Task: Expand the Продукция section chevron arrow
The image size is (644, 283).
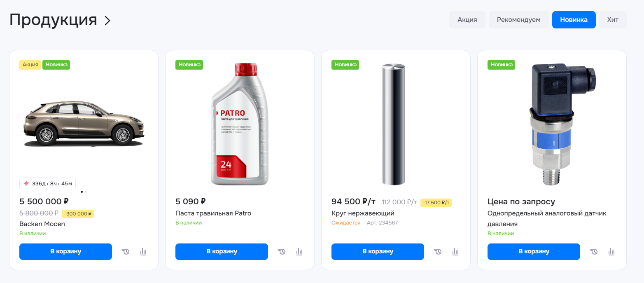Action: [107, 21]
